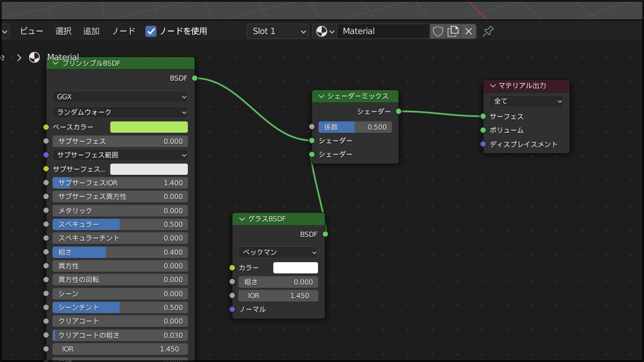Click the サブサーフェスIOR 1.400 field
The height and width of the screenshot is (362, 644).
click(x=120, y=183)
